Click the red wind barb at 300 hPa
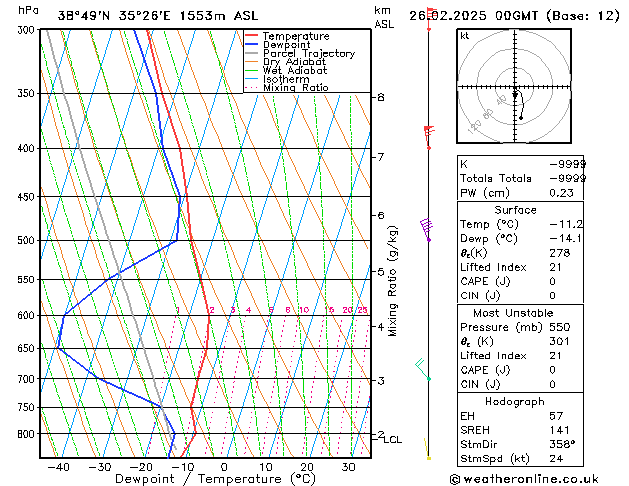 pyautogui.click(x=430, y=18)
